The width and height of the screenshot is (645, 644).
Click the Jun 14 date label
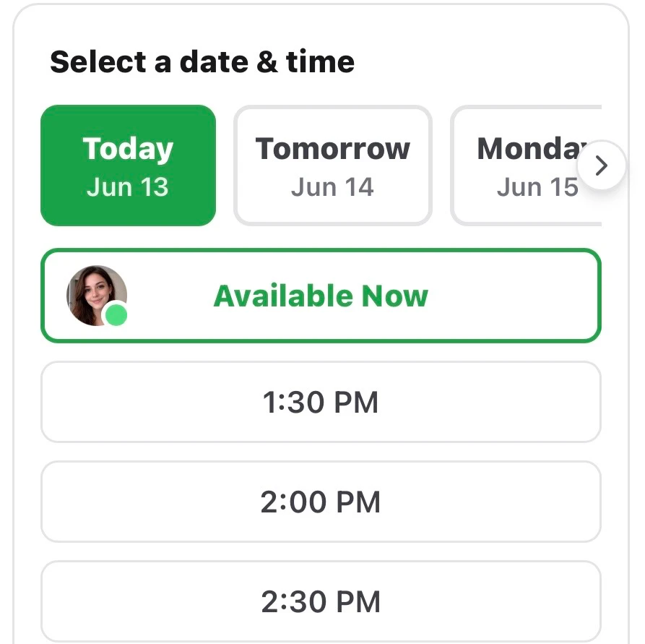pos(332,187)
